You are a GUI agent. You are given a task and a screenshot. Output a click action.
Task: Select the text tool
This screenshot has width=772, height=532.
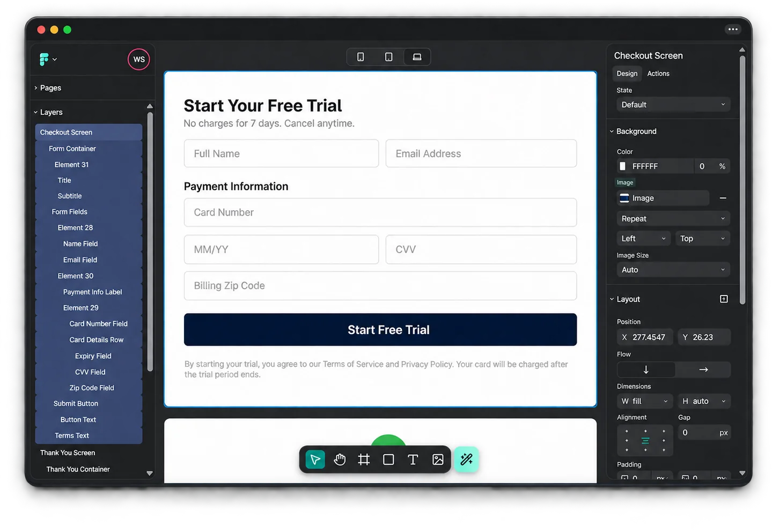tap(413, 460)
